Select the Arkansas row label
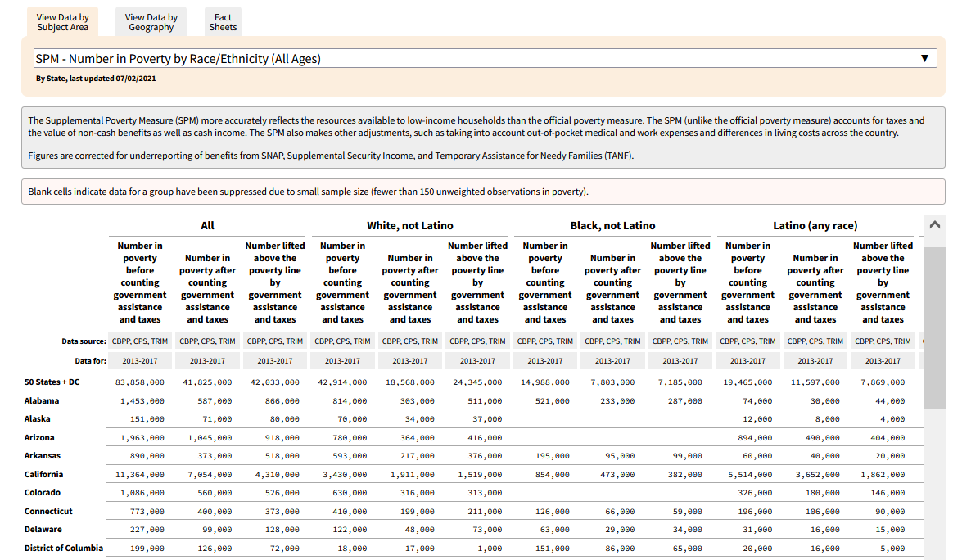953x560 pixels. [x=43, y=456]
